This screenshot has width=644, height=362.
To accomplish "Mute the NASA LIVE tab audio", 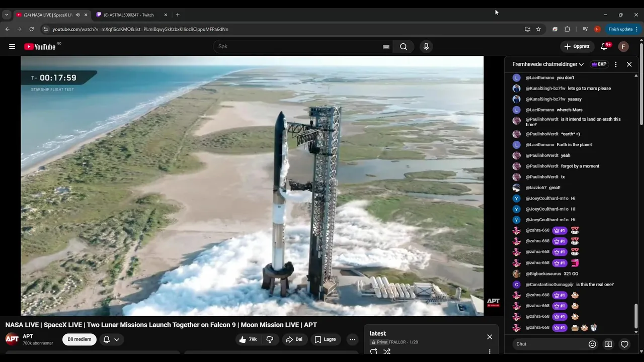I will [x=77, y=15].
